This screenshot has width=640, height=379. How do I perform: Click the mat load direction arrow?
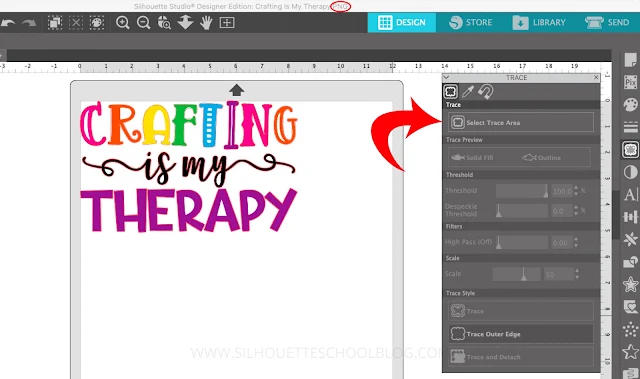(x=236, y=90)
